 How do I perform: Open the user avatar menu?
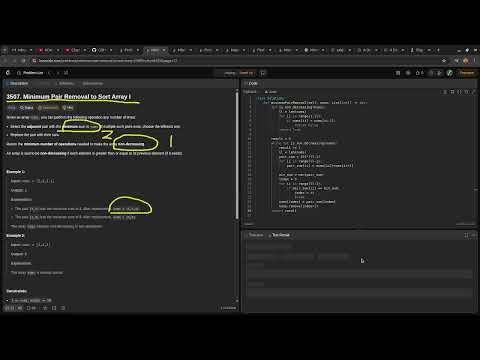point(450,73)
